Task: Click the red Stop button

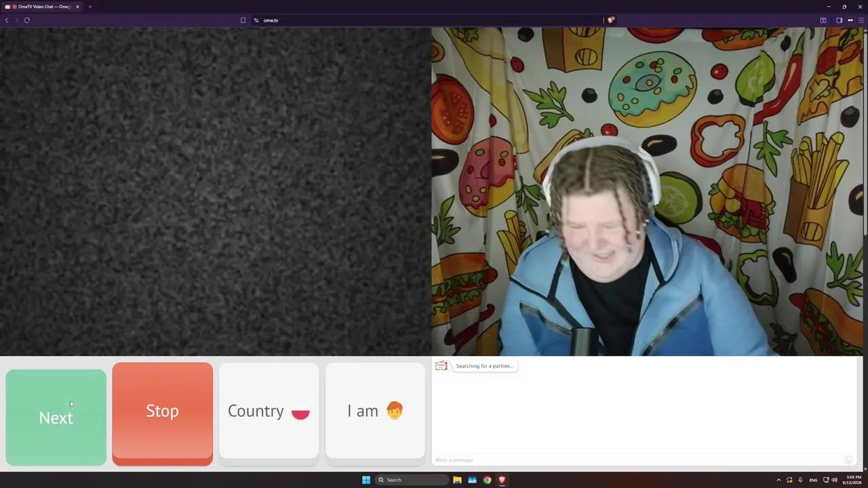Action: point(162,413)
